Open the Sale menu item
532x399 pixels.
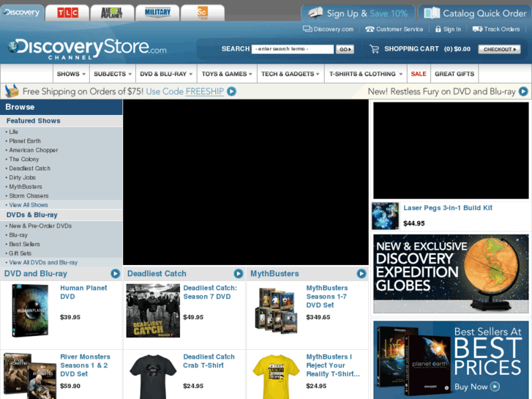[419, 74]
